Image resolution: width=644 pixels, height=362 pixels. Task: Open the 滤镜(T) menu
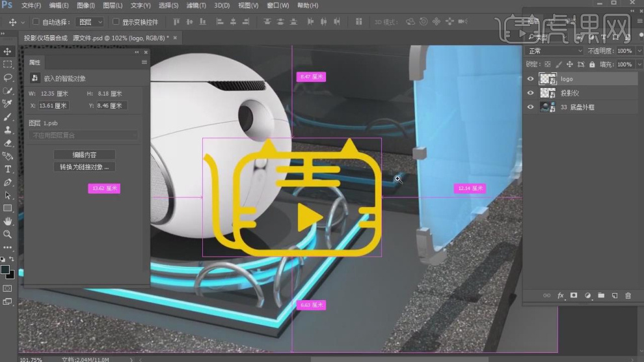pos(196,5)
